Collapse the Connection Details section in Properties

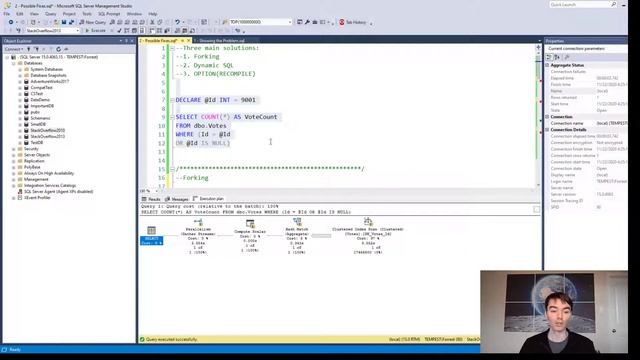(x=547, y=130)
